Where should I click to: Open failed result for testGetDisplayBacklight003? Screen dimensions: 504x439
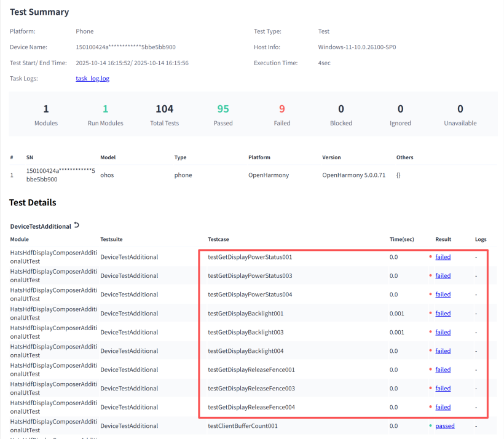tap(443, 332)
